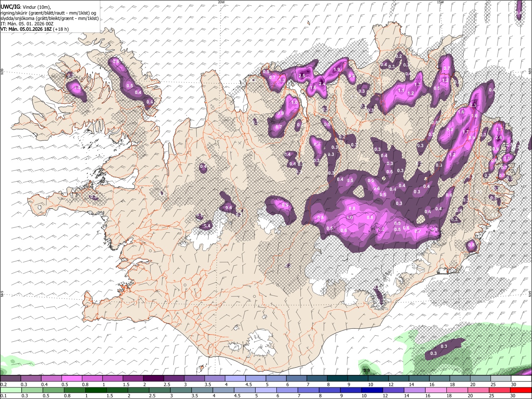Click the 'rigning/skúrir' legend description line
532x399 pixels.
(48, 13)
